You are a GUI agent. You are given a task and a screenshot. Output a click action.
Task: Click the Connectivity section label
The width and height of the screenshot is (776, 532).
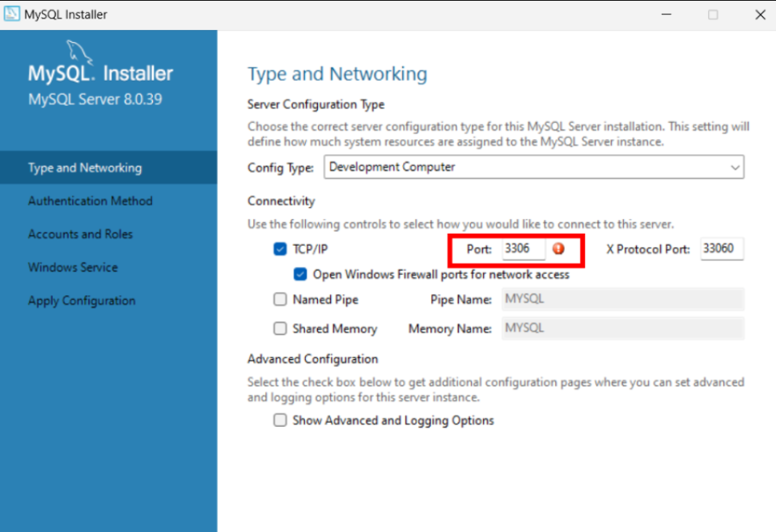tap(281, 201)
